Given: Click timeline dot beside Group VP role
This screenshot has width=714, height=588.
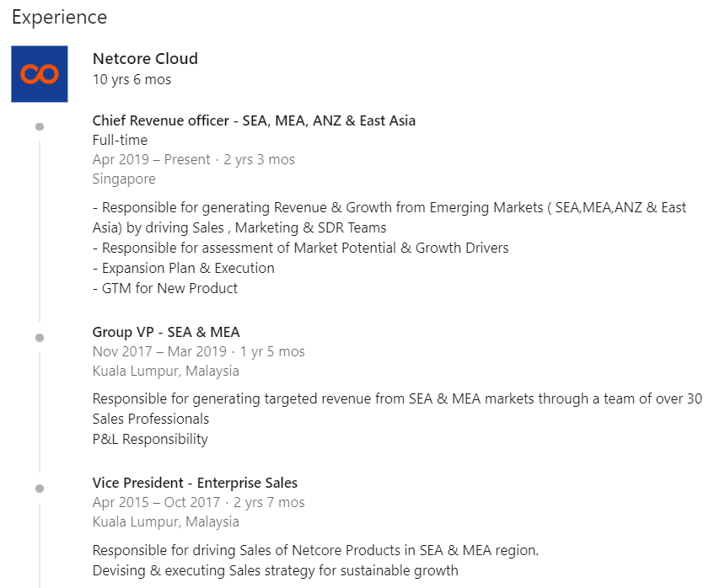Looking at the screenshot, I should click(40, 338).
